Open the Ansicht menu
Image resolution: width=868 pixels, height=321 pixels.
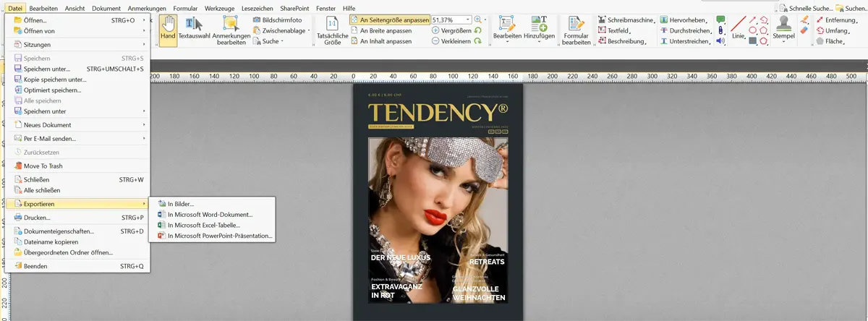pyautogui.click(x=75, y=7)
